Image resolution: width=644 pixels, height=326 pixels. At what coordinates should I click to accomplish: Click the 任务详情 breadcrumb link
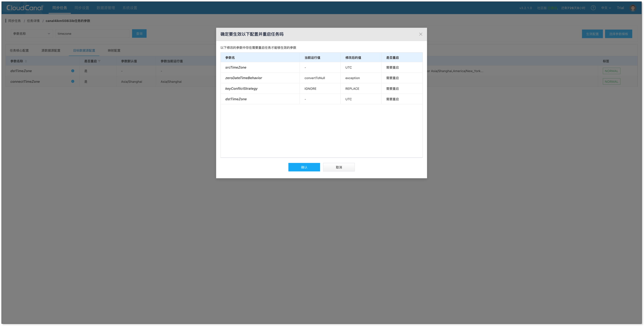(x=33, y=21)
